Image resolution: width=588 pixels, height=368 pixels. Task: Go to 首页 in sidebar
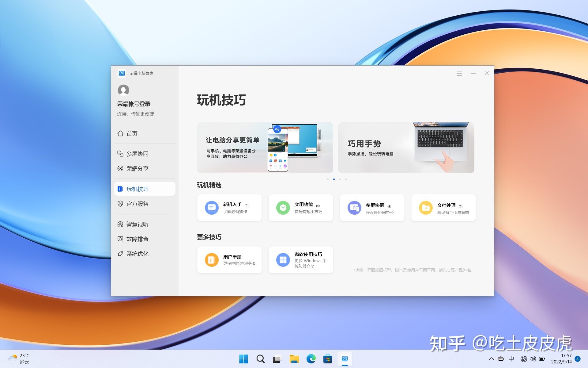(x=145, y=134)
